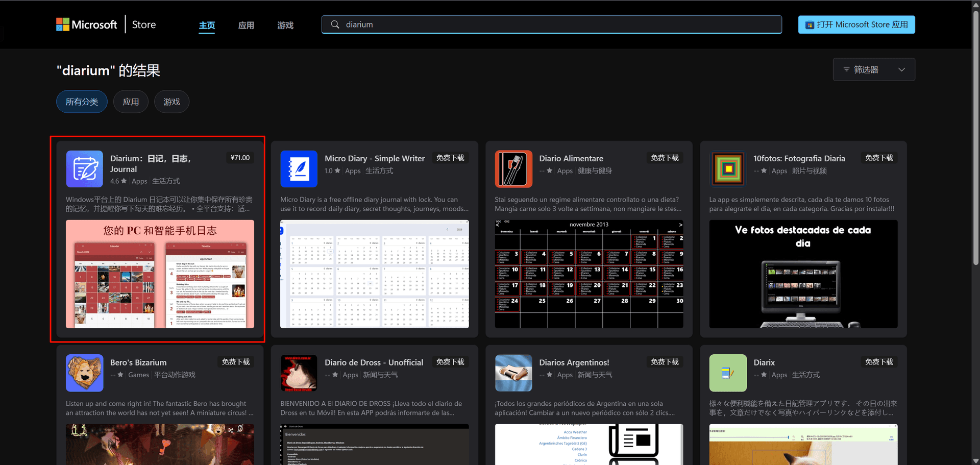This screenshot has height=465, width=980.
Task: Switch to the 应用 top navigation tab
Action: 246,25
